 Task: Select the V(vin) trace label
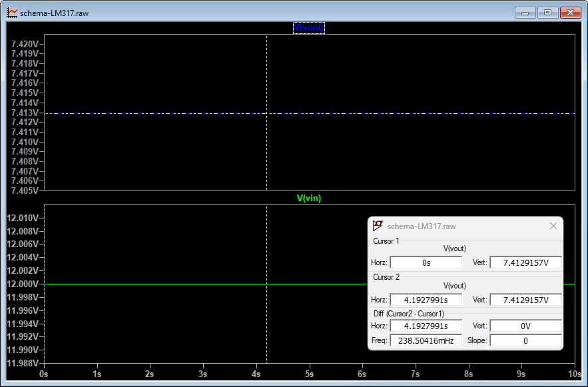(x=309, y=198)
